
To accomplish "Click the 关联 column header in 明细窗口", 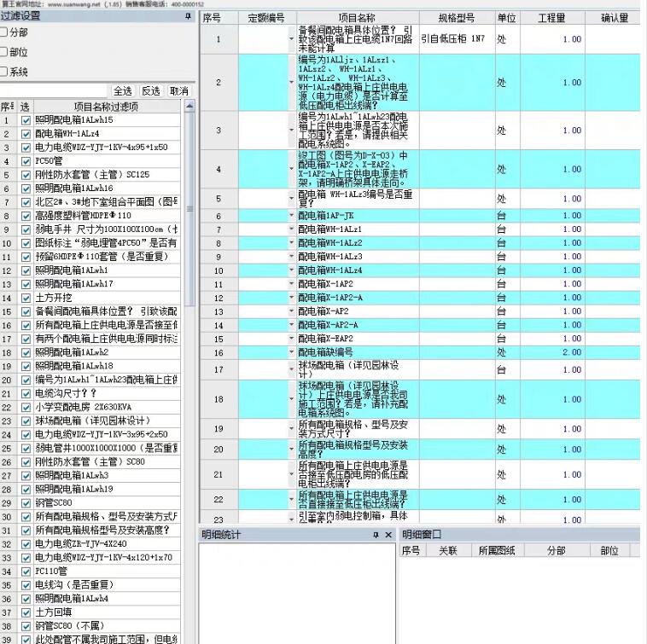I will [448, 550].
